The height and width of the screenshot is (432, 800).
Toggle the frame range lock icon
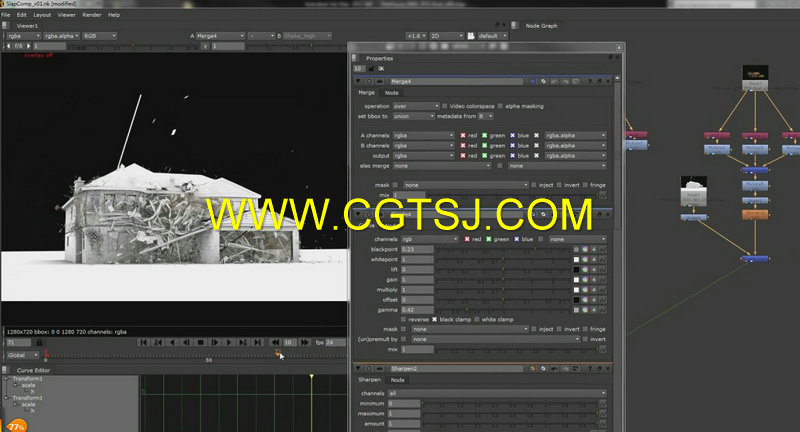pos(39,342)
